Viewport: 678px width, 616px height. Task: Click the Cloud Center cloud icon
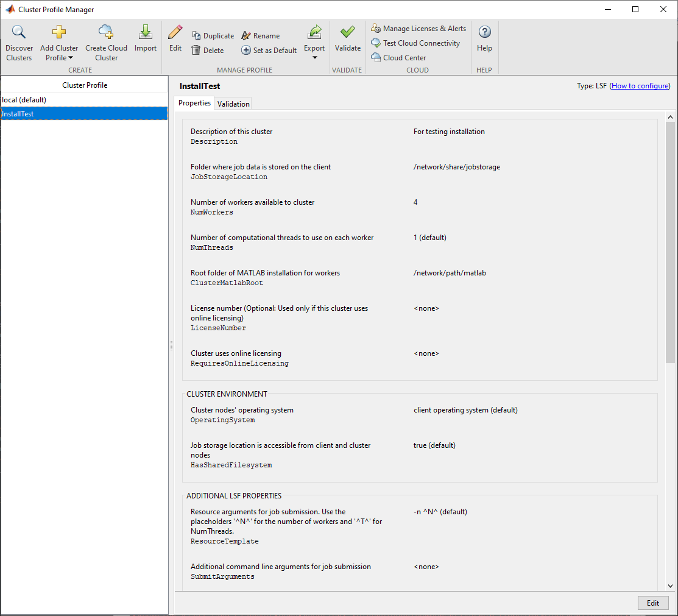376,57
